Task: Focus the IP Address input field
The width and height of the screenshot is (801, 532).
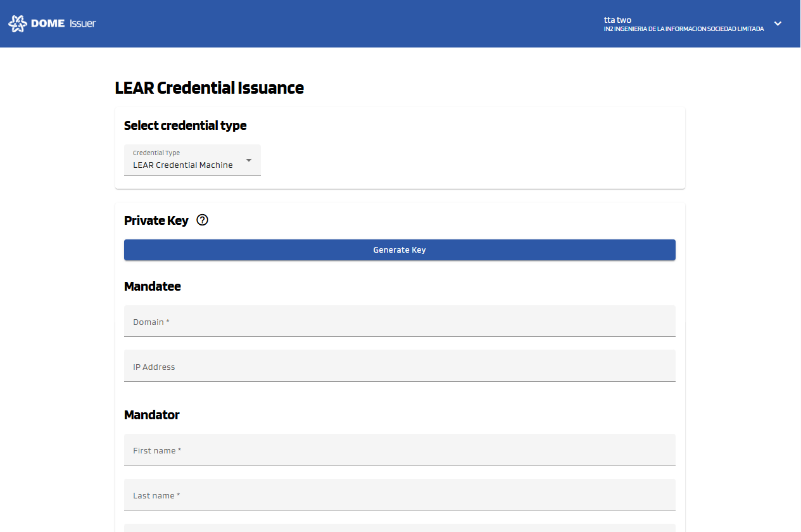Action: point(400,367)
